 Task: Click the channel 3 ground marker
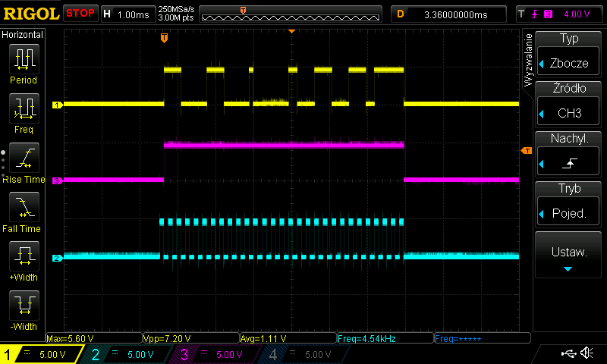coord(58,180)
